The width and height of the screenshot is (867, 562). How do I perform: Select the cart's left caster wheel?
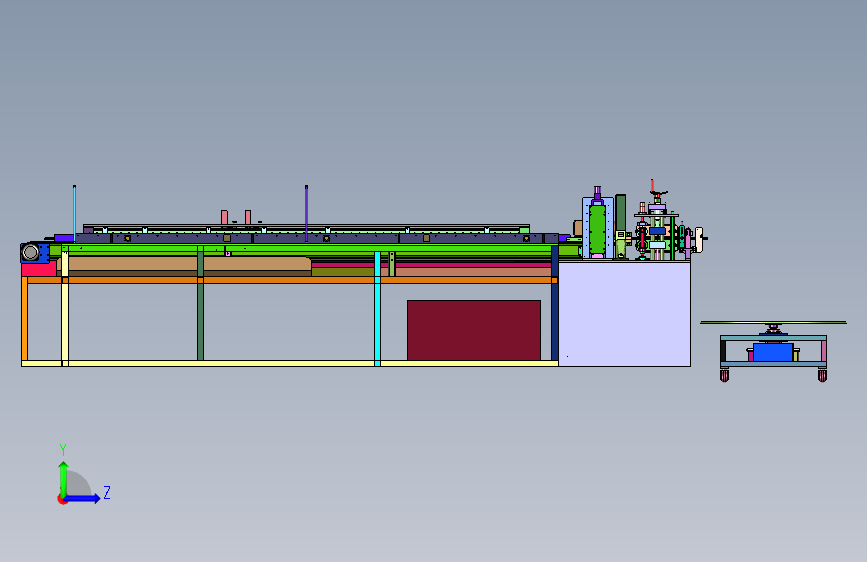point(724,376)
